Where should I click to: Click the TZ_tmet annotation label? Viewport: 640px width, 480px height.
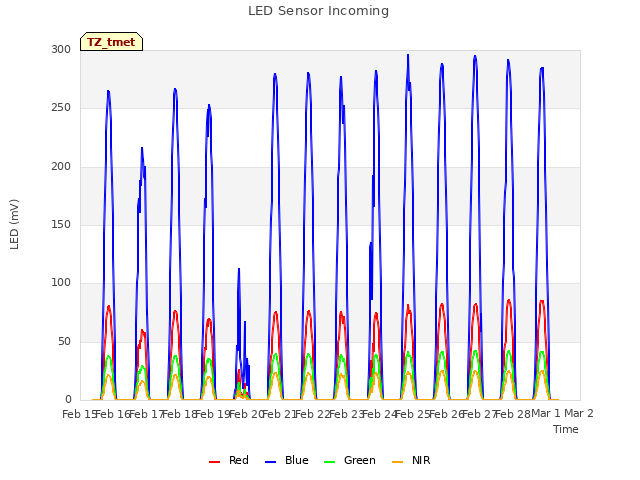coord(111,42)
